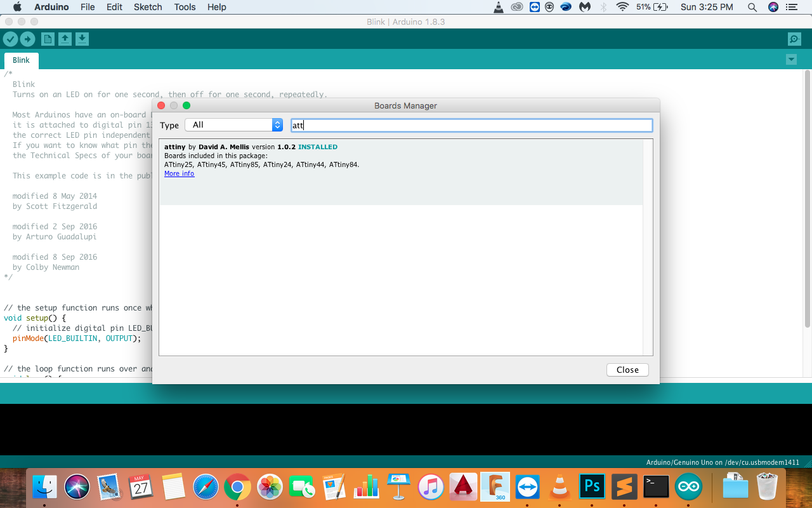812x508 pixels.
Task: Open the Downloads folder in Dock
Action: [x=735, y=488]
